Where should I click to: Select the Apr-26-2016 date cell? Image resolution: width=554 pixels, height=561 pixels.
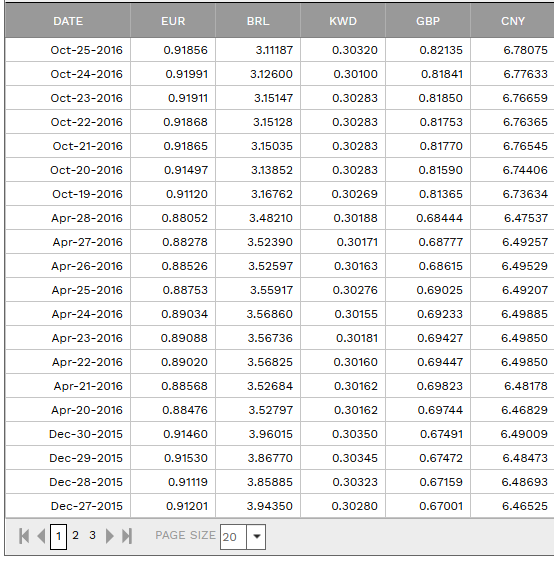coord(68,265)
